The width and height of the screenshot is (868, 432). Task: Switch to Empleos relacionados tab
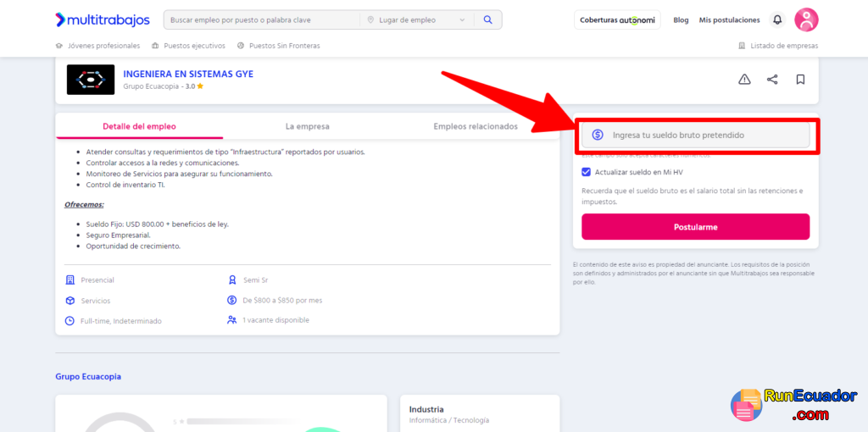pos(476,126)
